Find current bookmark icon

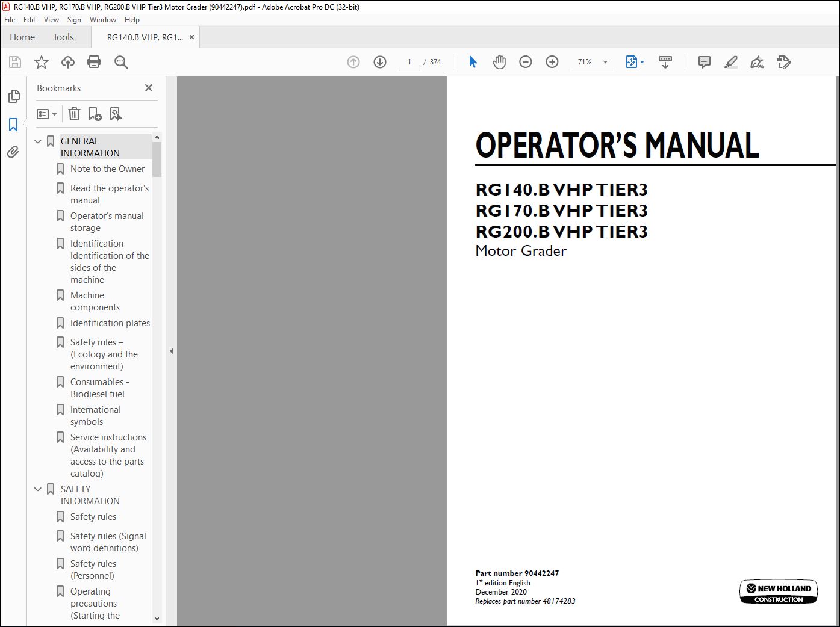pyautogui.click(x=116, y=114)
